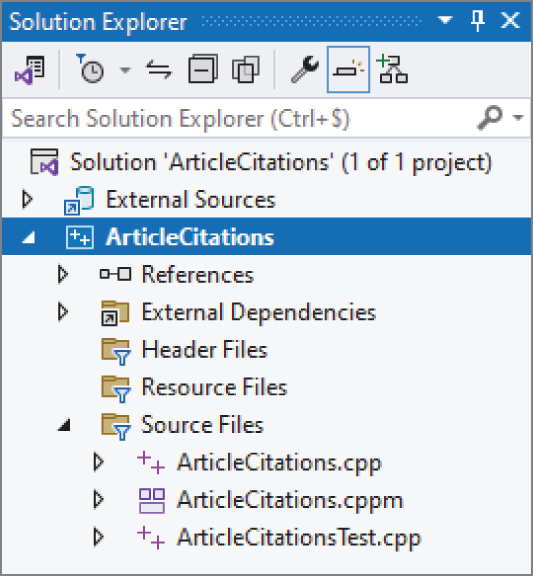
Task: Click the References node icon
Action: click(115, 274)
